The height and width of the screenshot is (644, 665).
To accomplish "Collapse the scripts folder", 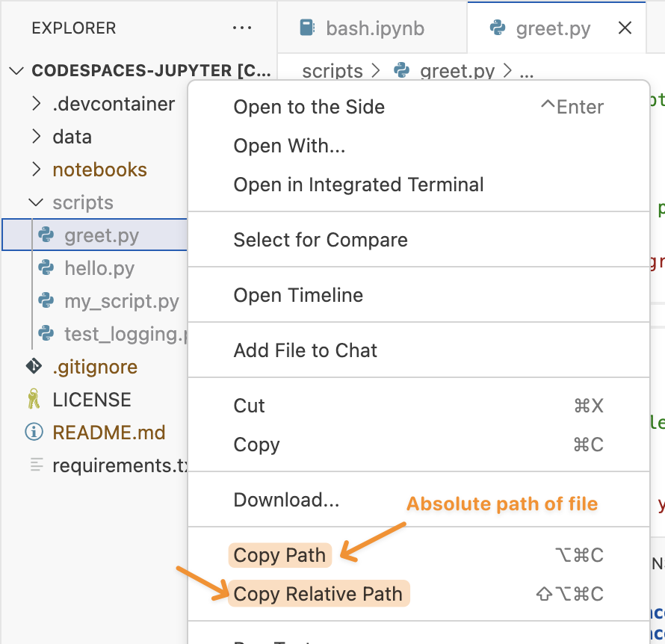I will pyautogui.click(x=36, y=202).
